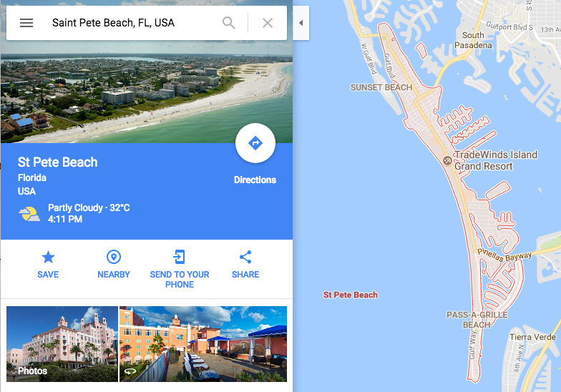Image resolution: width=561 pixels, height=392 pixels.
Task: Click the magnifying glass search icon
Action: tap(229, 23)
